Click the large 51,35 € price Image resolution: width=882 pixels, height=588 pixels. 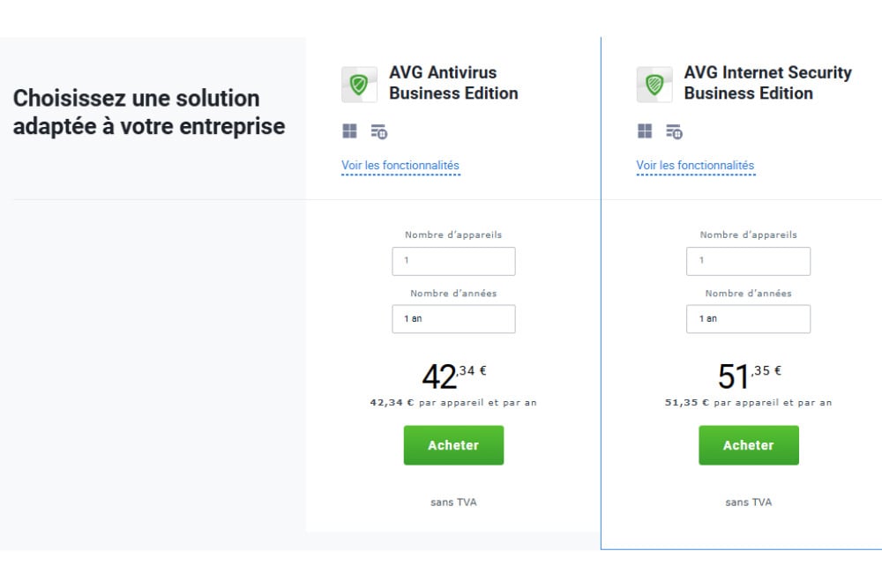(x=748, y=376)
